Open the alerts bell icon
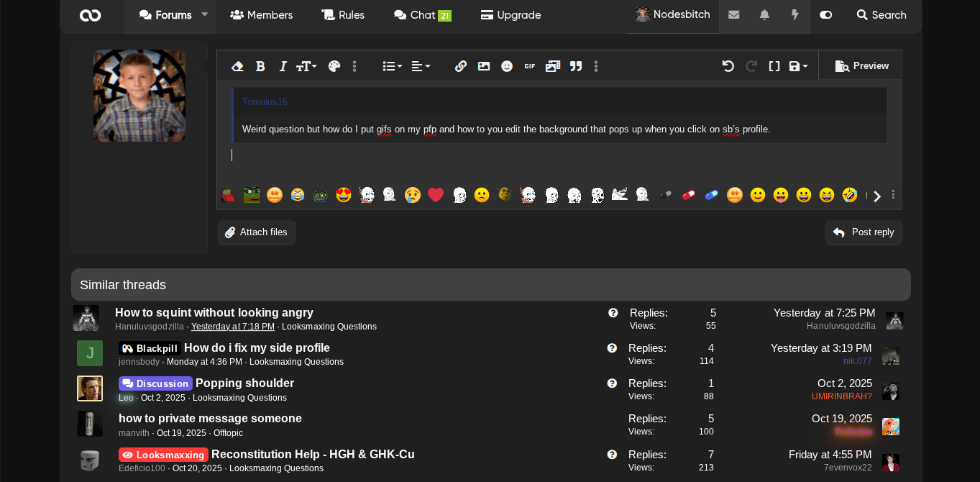The height and width of the screenshot is (482, 980). tap(764, 15)
